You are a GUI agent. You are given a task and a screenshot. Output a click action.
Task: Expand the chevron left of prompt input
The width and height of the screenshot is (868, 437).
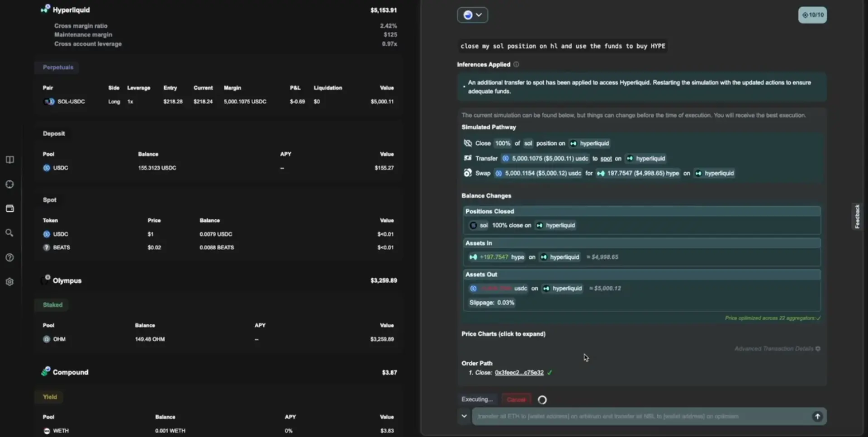464,416
